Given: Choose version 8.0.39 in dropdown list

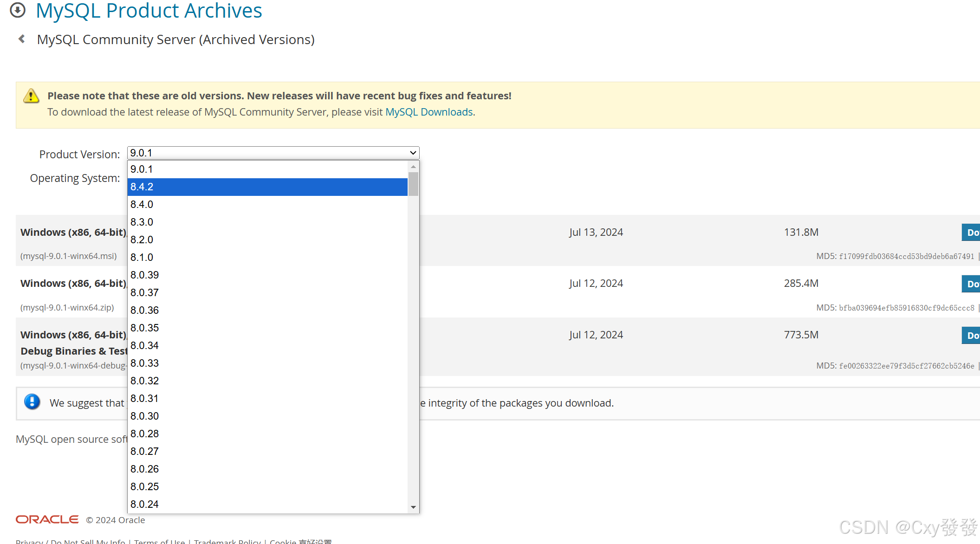Looking at the screenshot, I should (x=267, y=275).
